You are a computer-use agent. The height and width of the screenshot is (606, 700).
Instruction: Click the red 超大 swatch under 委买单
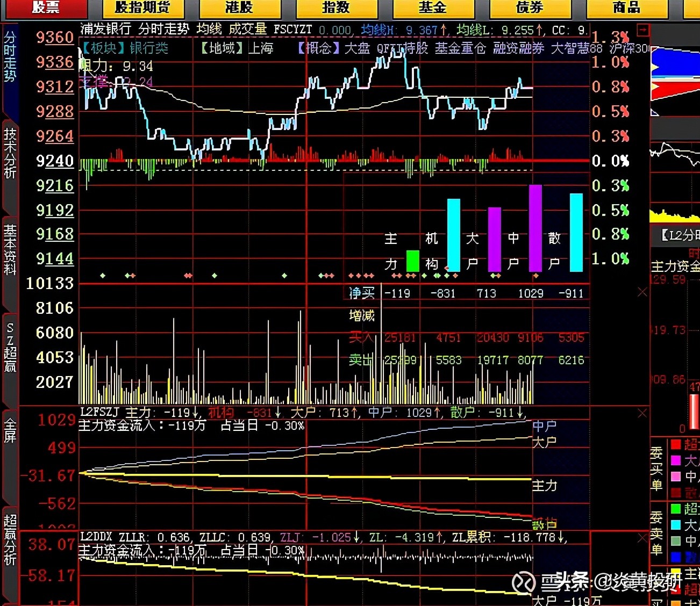[x=676, y=444]
